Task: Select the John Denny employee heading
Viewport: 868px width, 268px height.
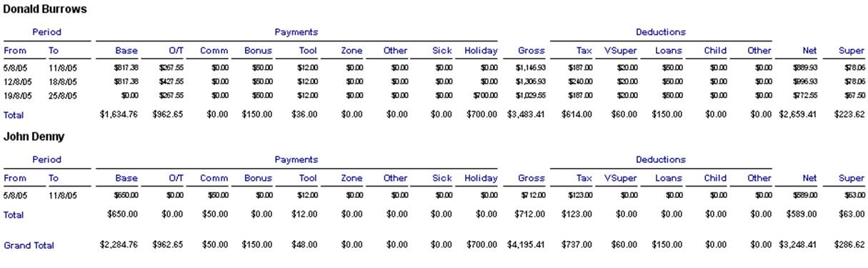Action: point(32,137)
